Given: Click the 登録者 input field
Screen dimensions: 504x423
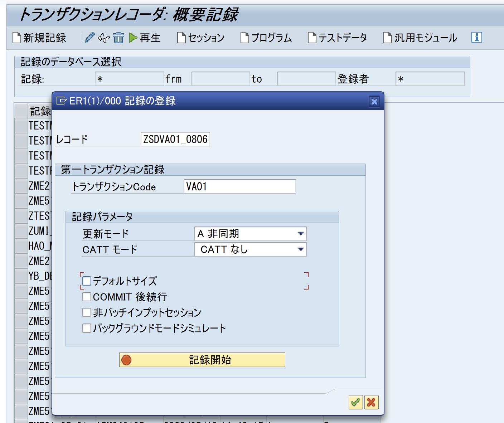Looking at the screenshot, I should point(430,79).
